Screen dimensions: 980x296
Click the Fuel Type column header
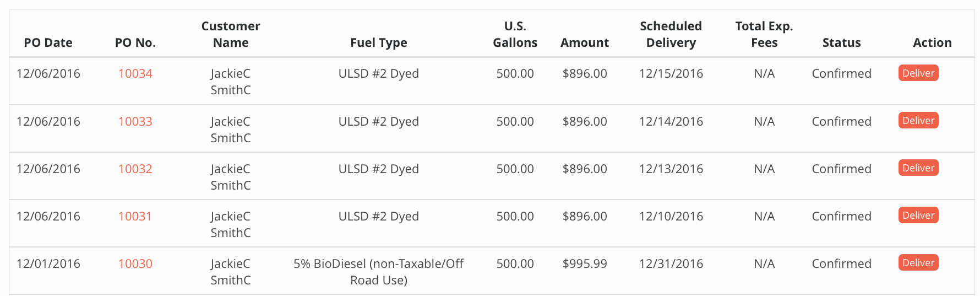379,42
